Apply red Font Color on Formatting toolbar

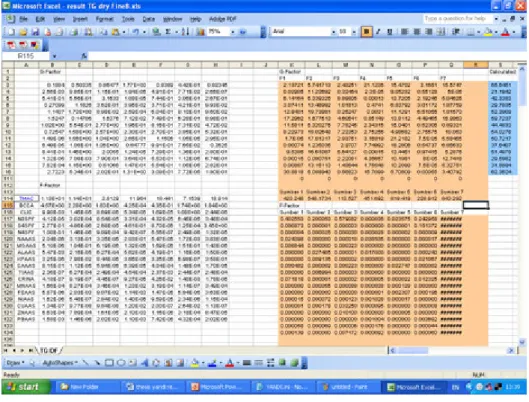[x=506, y=32]
